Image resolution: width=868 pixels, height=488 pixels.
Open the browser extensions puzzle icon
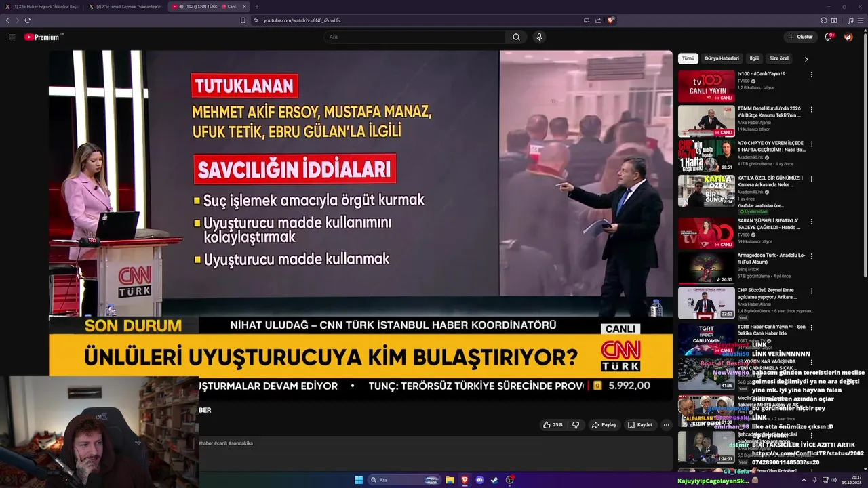click(x=824, y=20)
